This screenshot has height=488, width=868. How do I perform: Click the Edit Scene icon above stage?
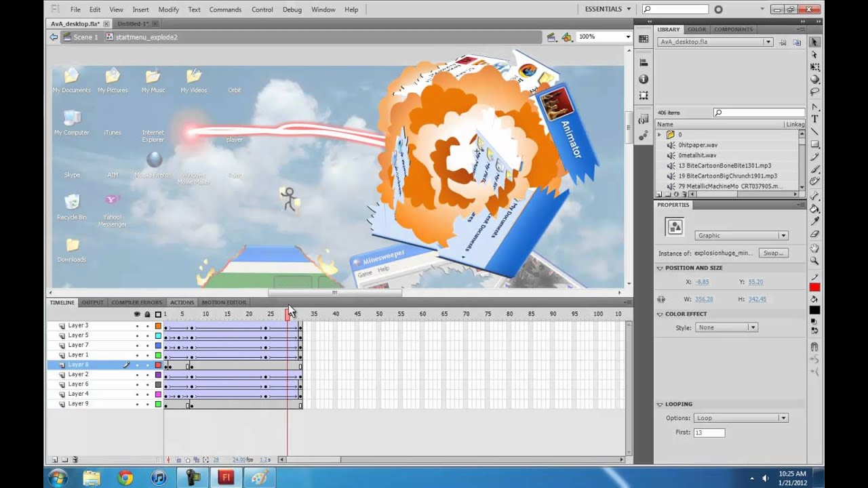click(551, 37)
